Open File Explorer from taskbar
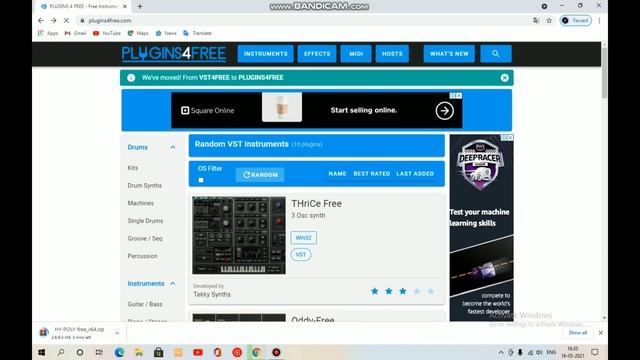Screen dimensions: 640x360 (x=139, y=352)
